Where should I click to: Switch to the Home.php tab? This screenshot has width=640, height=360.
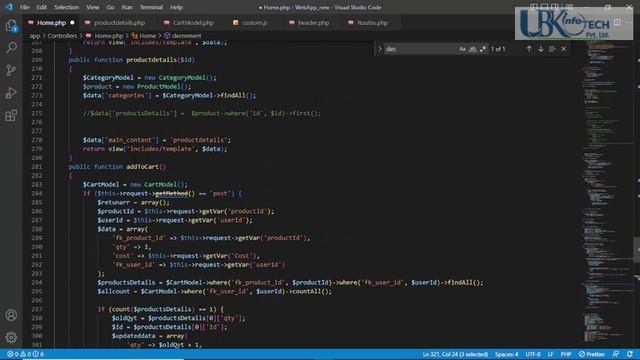tap(51, 23)
